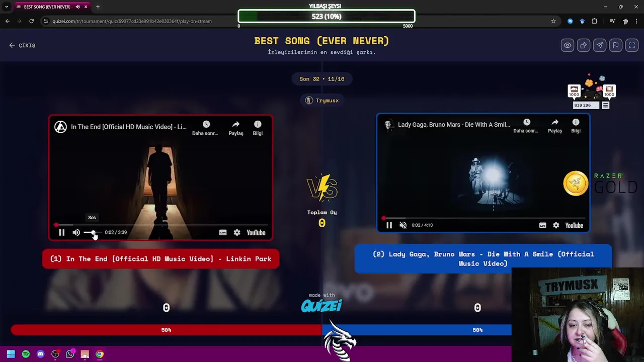This screenshot has height=362, width=644.
Task: Click Paylaş share arrow on Die With A Smile video
Action: (555, 126)
